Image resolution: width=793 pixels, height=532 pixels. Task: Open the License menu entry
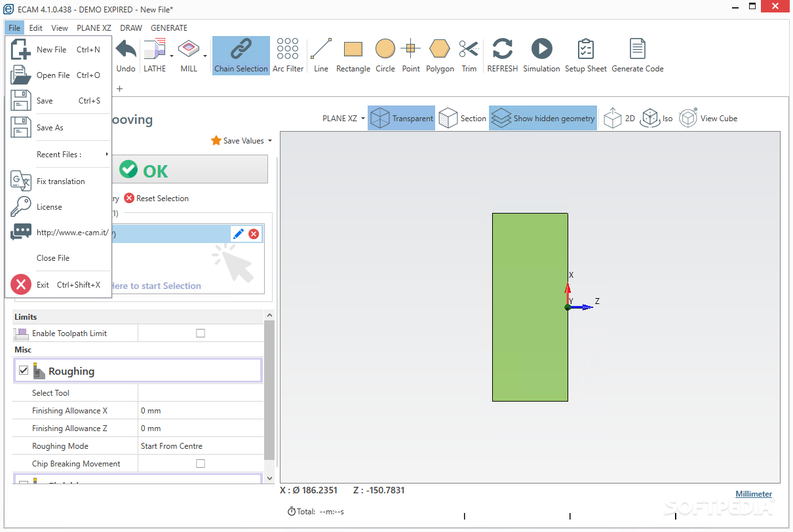pos(58,207)
